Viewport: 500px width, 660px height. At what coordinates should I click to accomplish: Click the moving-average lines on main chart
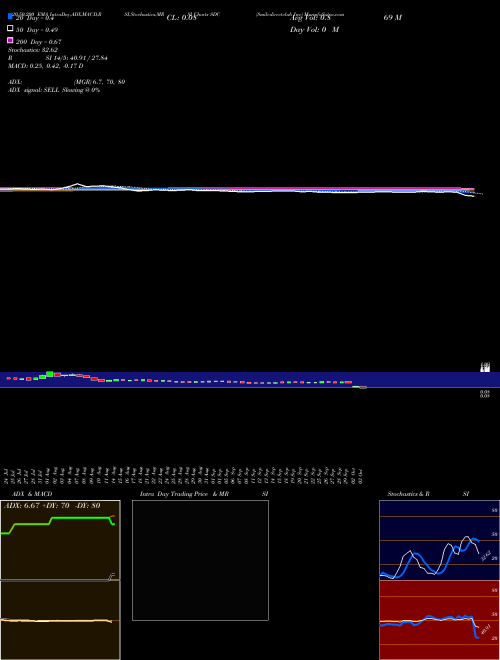[x=240, y=190]
